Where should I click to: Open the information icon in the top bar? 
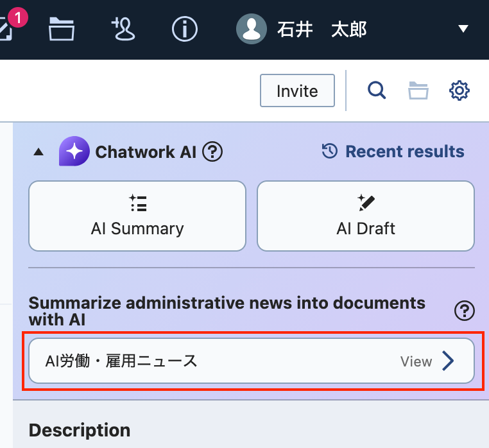point(185,29)
